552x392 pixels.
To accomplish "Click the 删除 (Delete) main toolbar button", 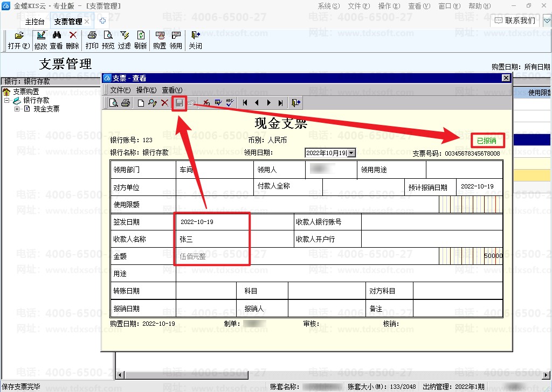I will [73, 40].
